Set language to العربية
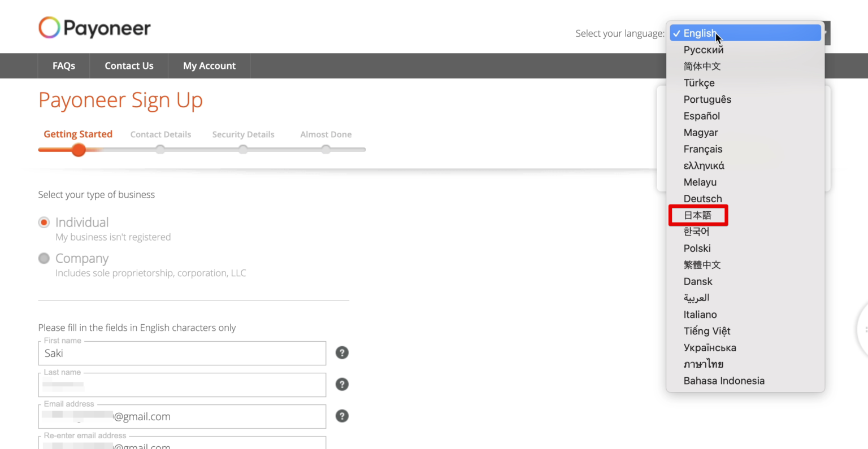 click(x=745, y=298)
